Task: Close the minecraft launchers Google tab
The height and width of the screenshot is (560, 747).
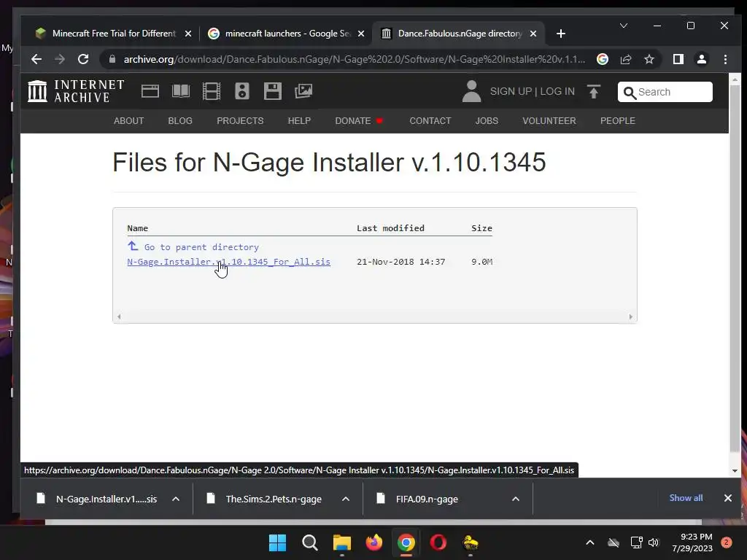Action: 361,34
